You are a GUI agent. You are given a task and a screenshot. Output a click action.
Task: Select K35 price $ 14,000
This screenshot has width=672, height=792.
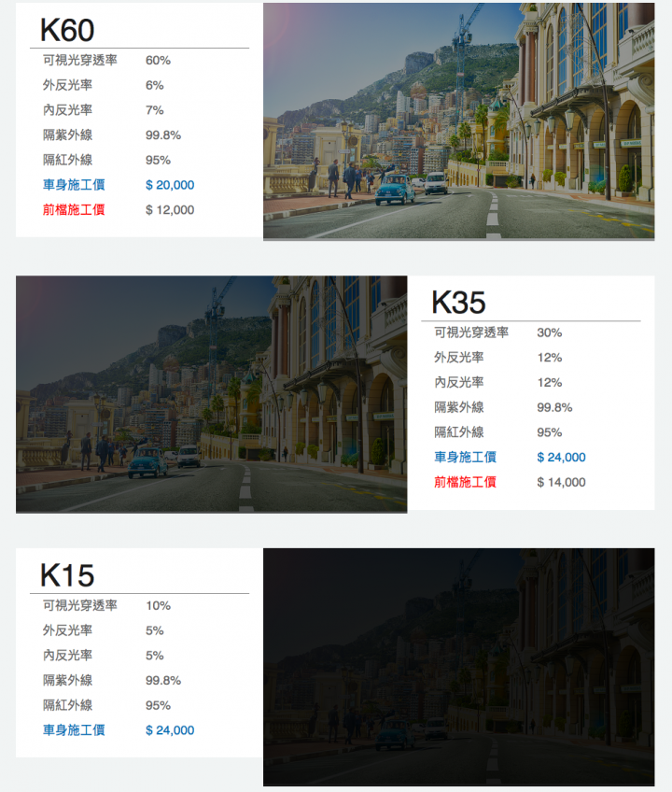pos(562,482)
